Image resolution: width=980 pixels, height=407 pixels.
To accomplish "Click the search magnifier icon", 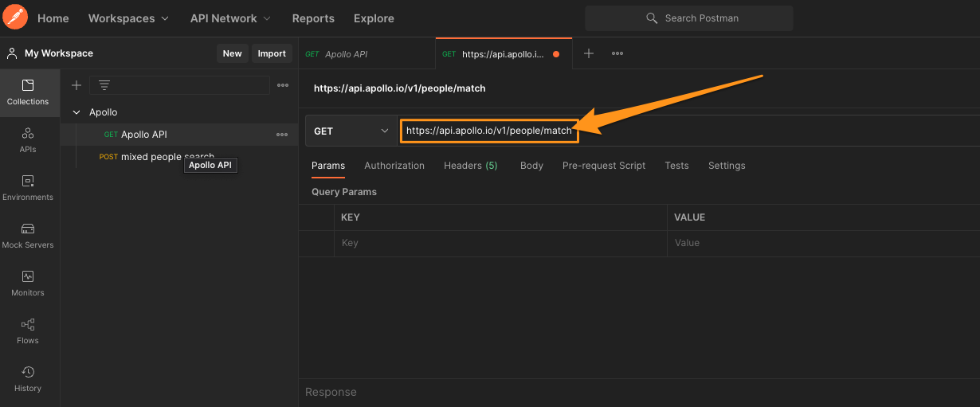I will click(652, 18).
